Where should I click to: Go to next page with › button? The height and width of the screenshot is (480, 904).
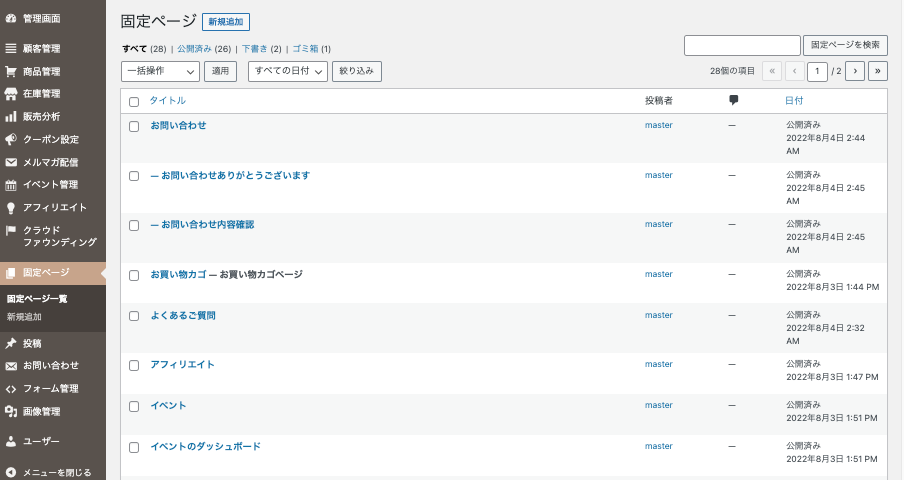point(855,71)
